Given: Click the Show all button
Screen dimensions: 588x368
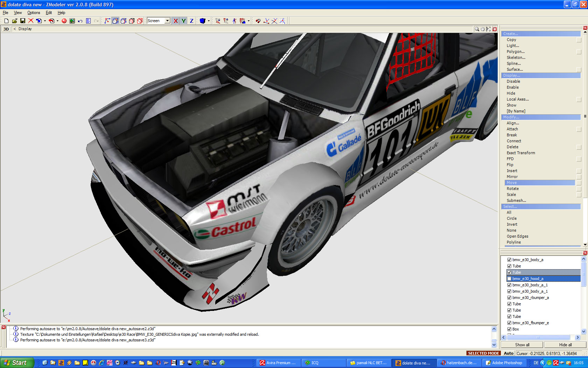Looking at the screenshot, I should tap(522, 345).
